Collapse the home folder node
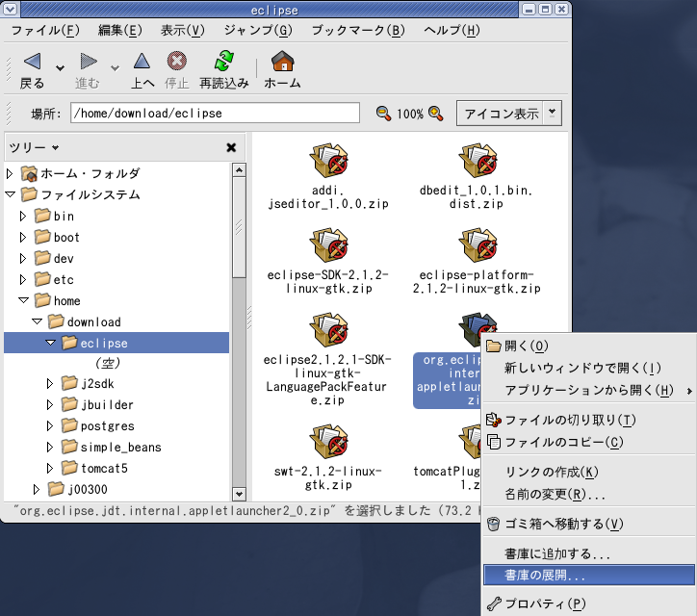Screen dimensions: 697x616 [x=23, y=300]
